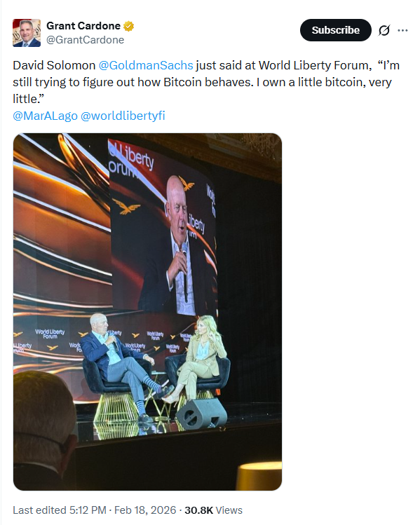Subscribe to Grant Cardone
Image resolution: width=420 pixels, height=525 pixels.
(x=336, y=30)
